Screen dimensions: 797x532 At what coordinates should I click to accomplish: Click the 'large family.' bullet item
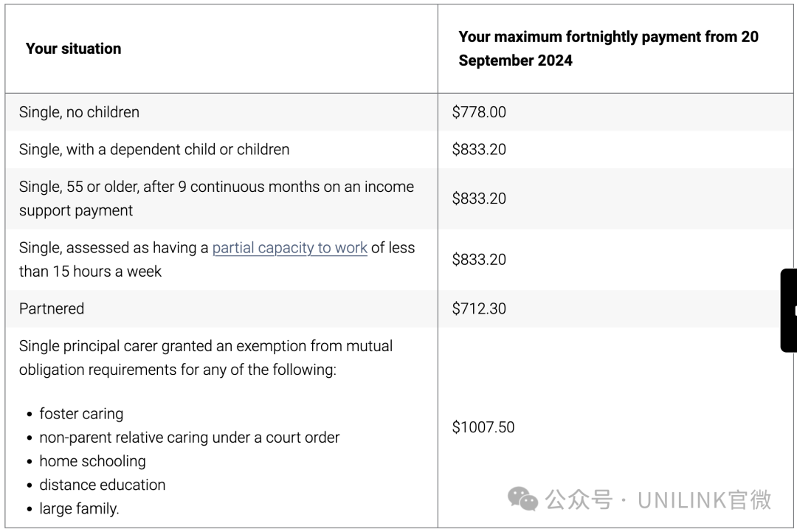point(79,508)
